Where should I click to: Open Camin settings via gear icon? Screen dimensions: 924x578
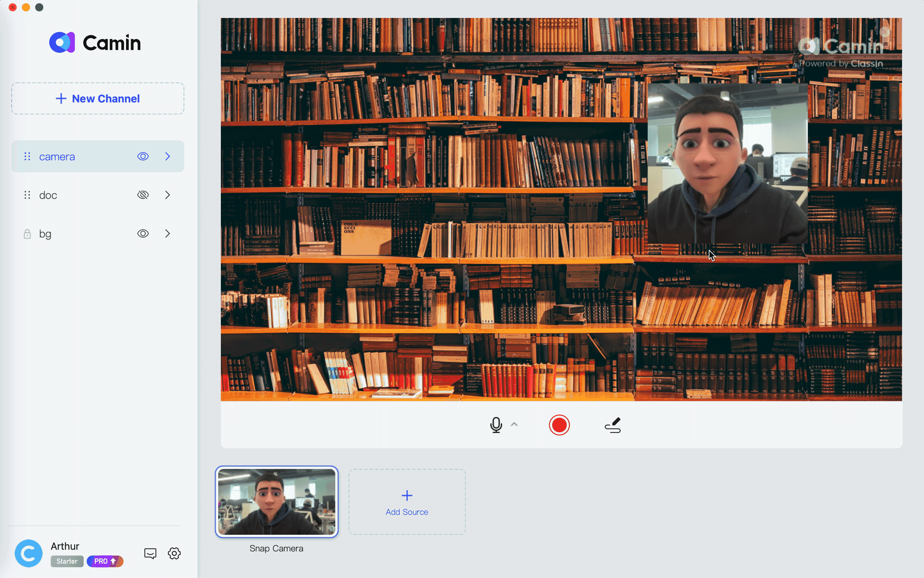(174, 553)
